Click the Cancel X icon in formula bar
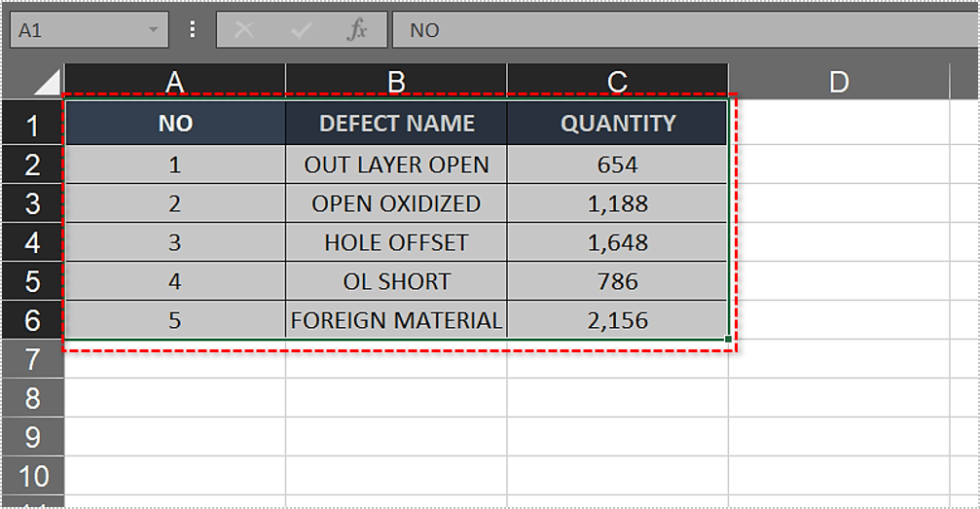 pos(244,30)
